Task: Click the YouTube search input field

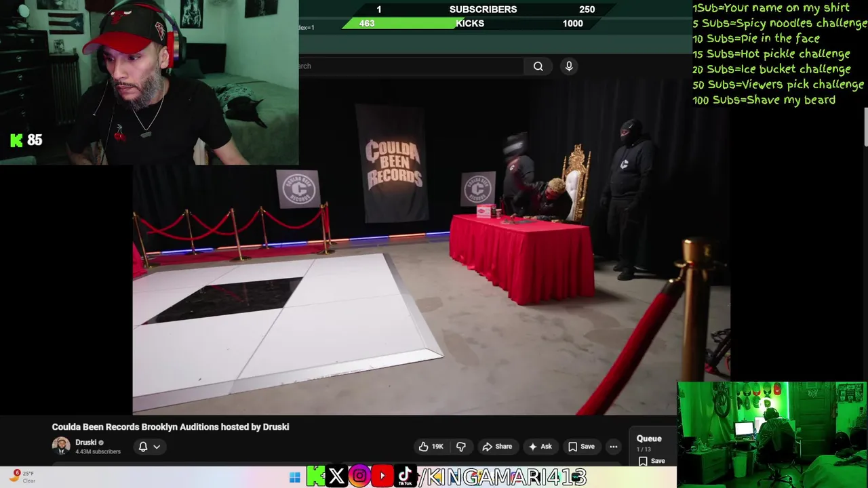Action: [x=410, y=66]
